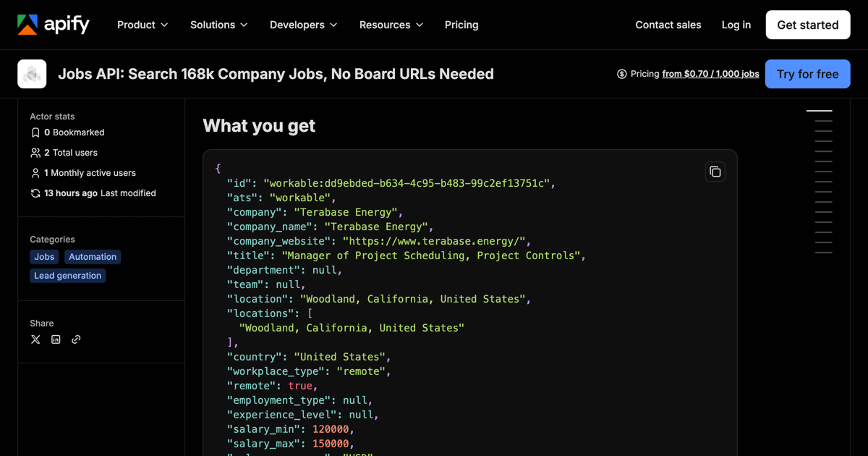The height and width of the screenshot is (456, 868).
Task: Click the Last modified refresh icon
Action: [35, 193]
